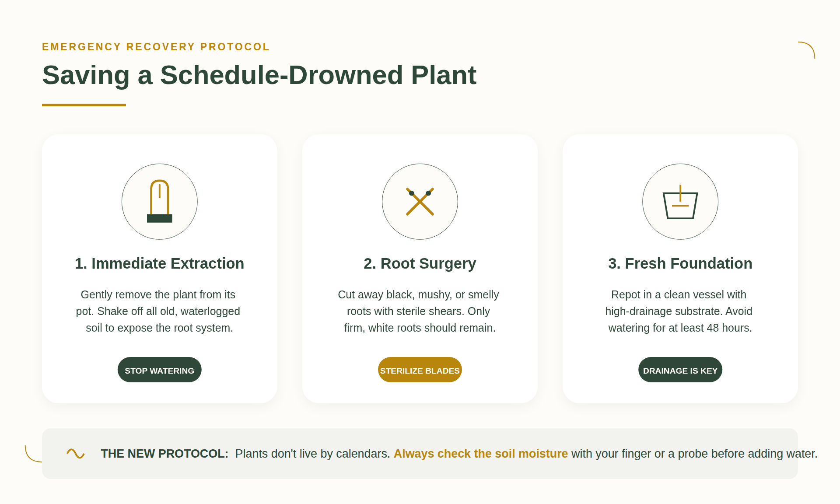Select the crossed shears icon

[420, 201]
